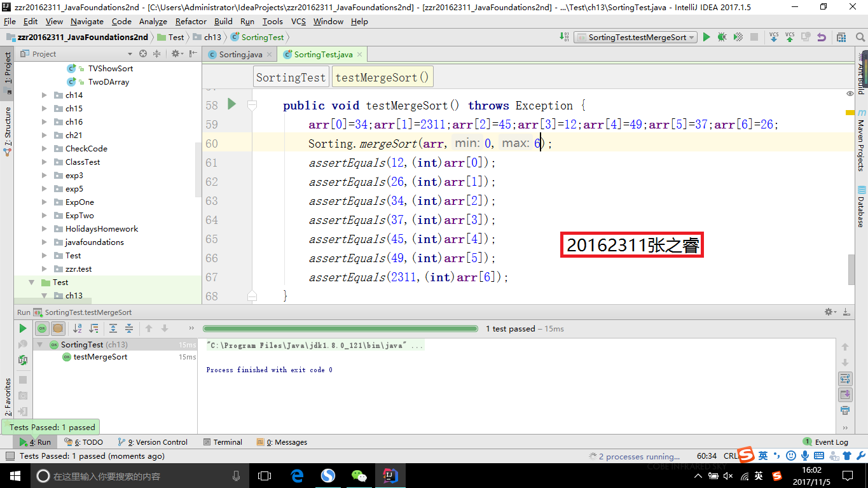Toggle soft-wrap in console output
This screenshot has width=868, height=488.
(844, 379)
